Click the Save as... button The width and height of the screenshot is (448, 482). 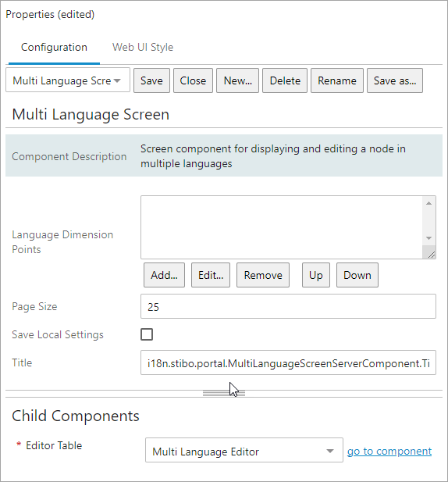tap(395, 80)
